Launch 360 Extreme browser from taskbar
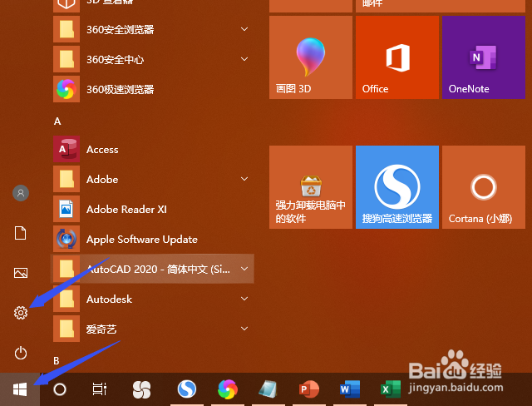 pos(227,389)
